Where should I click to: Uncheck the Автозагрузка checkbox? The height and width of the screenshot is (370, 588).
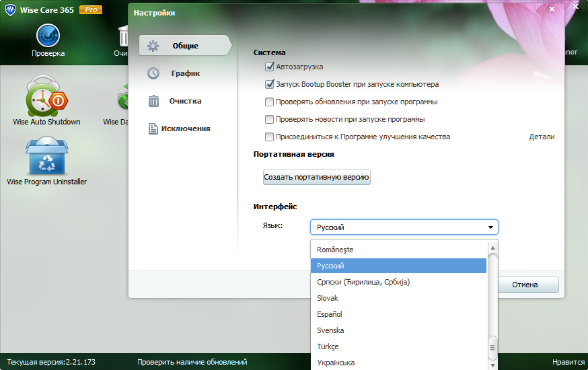(x=269, y=67)
